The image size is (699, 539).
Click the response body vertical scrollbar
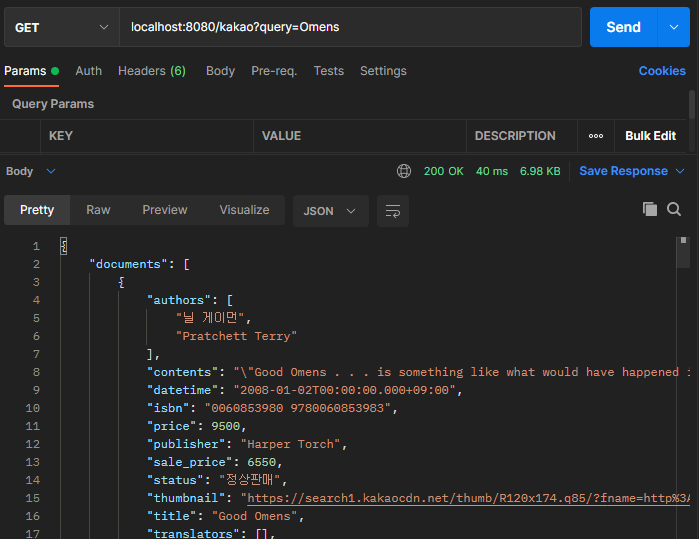(x=683, y=252)
